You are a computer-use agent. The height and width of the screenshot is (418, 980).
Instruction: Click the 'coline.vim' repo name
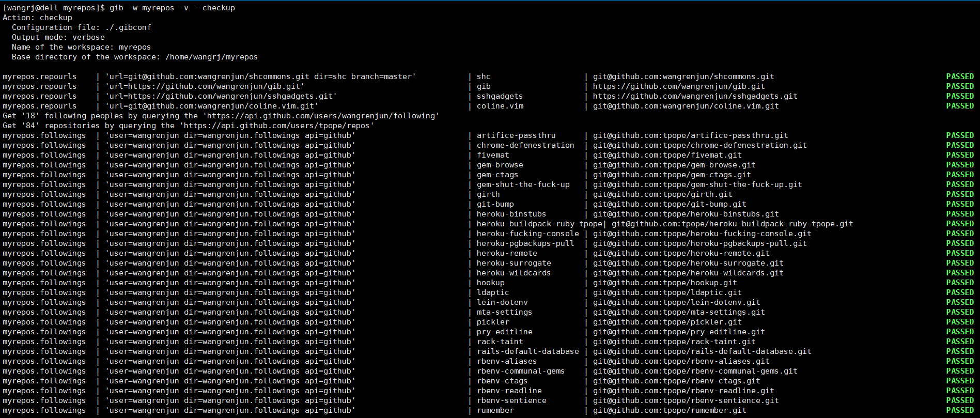tap(500, 106)
